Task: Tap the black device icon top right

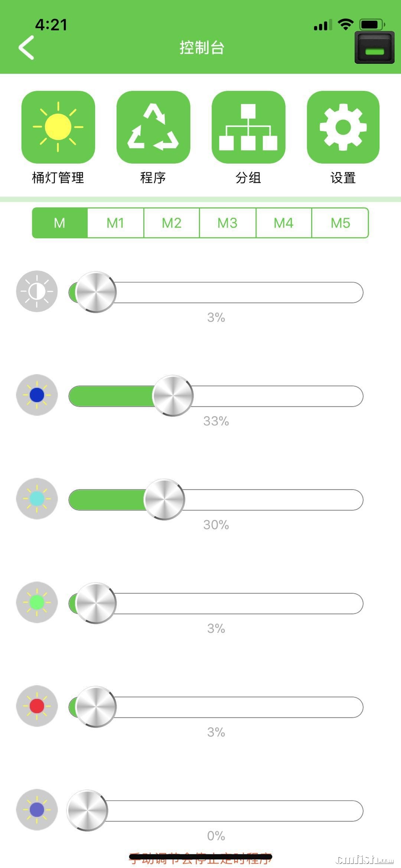Action: 374,48
